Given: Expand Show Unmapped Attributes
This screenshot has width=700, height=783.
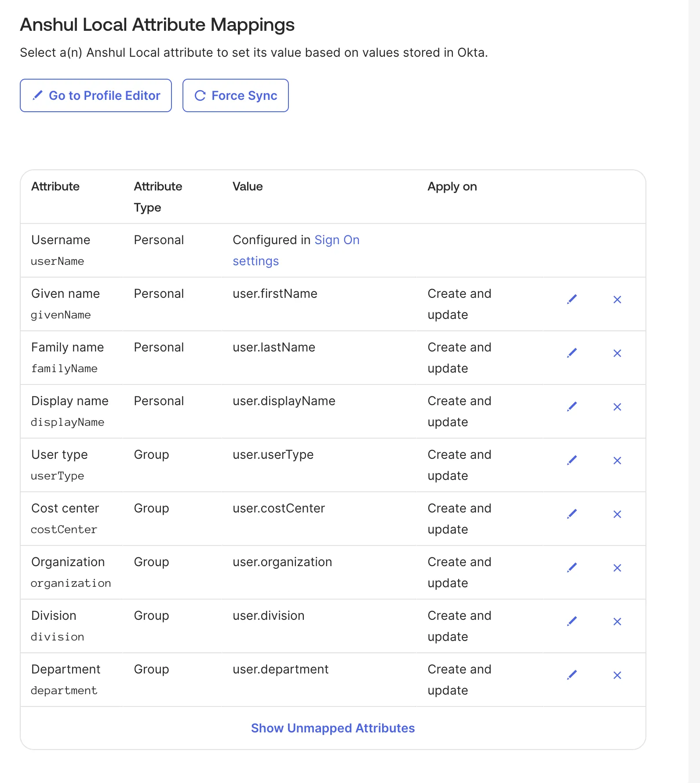Looking at the screenshot, I should [333, 728].
